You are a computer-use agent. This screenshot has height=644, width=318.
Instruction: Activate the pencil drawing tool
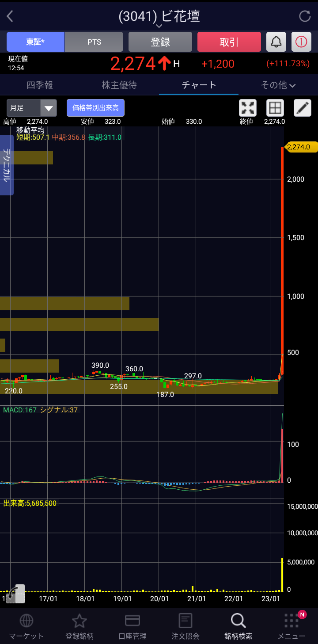[303, 108]
